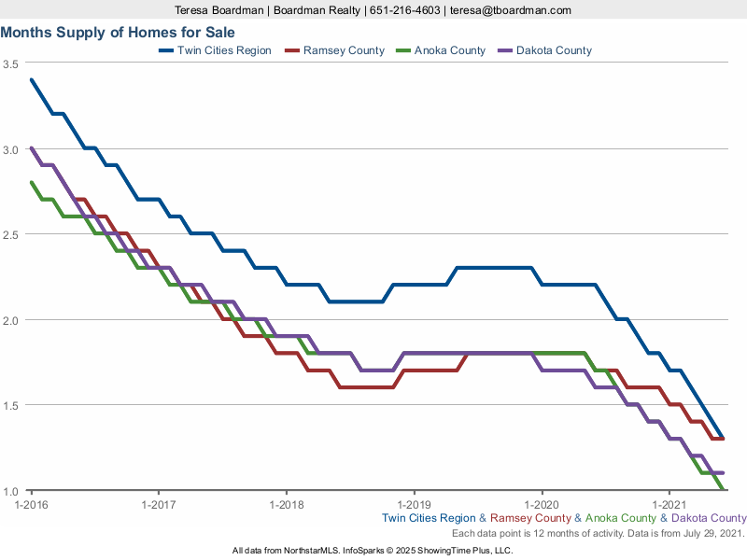The image size is (747, 560).
Task: Click the 1-2019 x-axis label
Action: [414, 504]
